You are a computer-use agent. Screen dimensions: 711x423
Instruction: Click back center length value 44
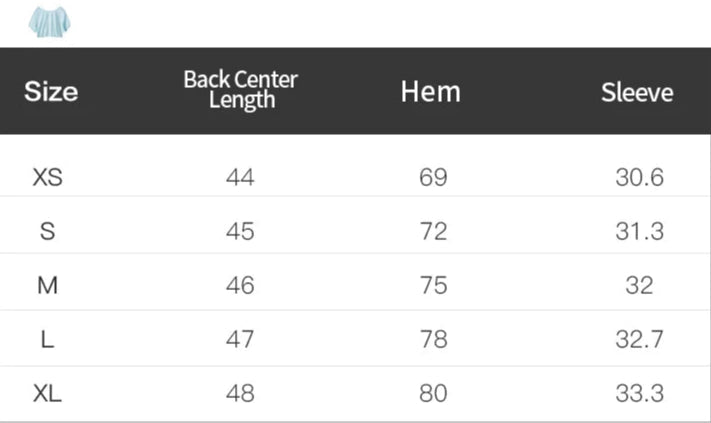(x=240, y=178)
